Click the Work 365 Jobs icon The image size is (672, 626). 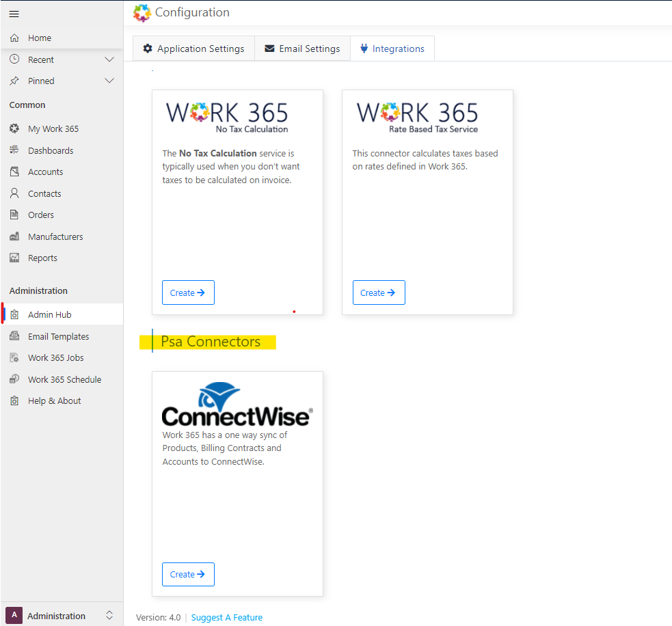(14, 357)
